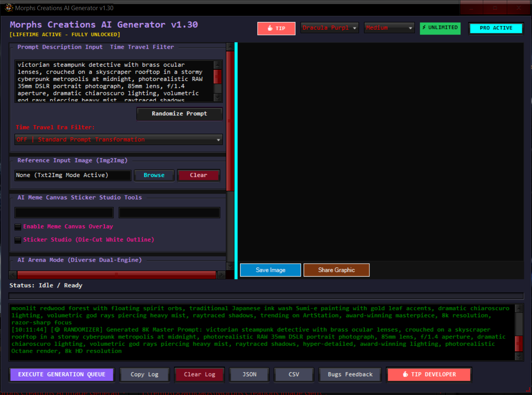Screen dimensions: 532x395
Task: Enable the Meme Canvas Overlay checkbox
Action: click(x=18, y=227)
